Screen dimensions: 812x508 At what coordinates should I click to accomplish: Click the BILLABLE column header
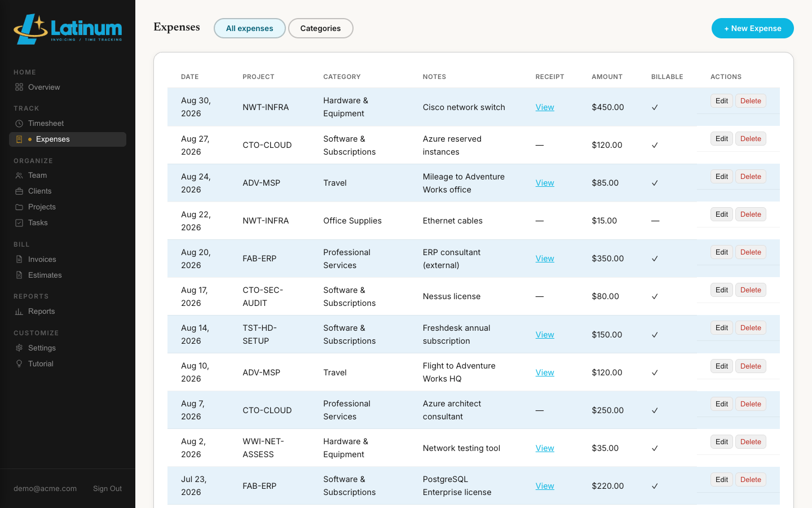[667, 77]
